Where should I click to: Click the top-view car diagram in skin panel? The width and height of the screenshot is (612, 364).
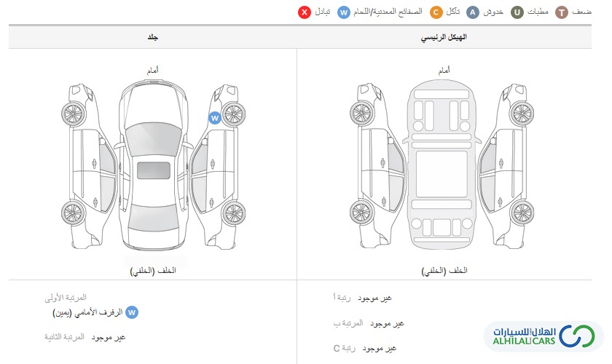click(154, 165)
